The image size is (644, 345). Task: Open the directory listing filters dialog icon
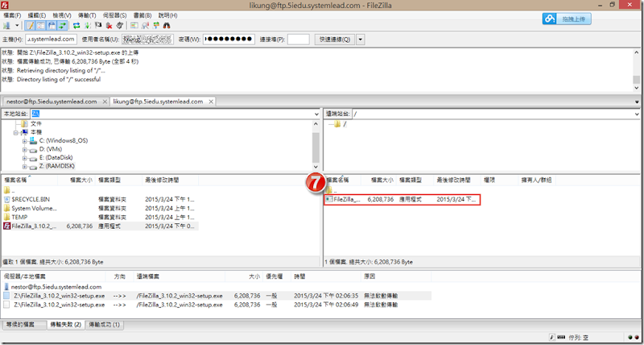[134, 26]
